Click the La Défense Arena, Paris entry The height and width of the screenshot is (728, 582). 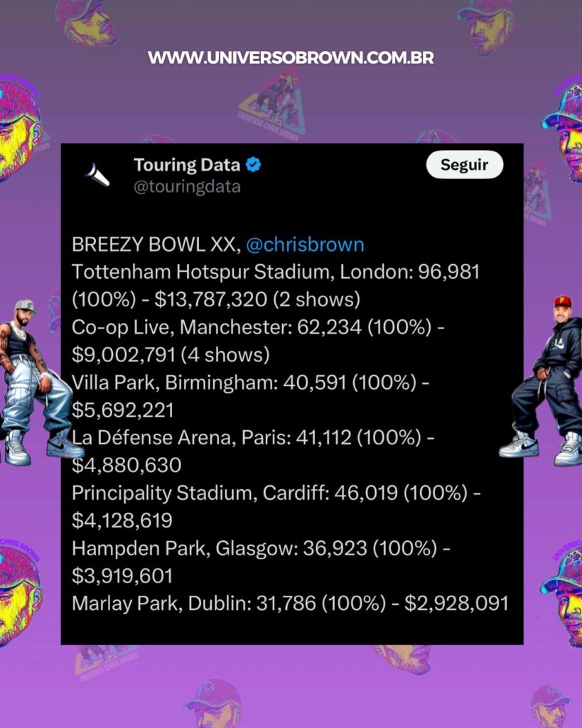(x=253, y=451)
